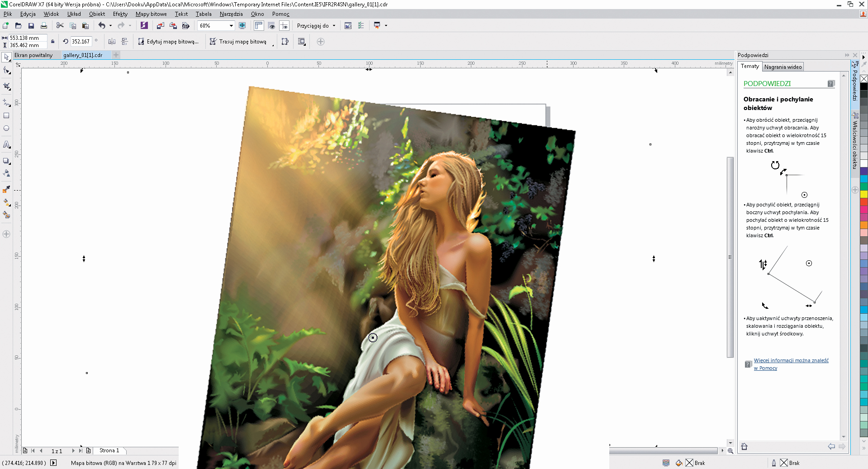
Task: Mirror the bitmap horizontally
Action: (x=112, y=42)
